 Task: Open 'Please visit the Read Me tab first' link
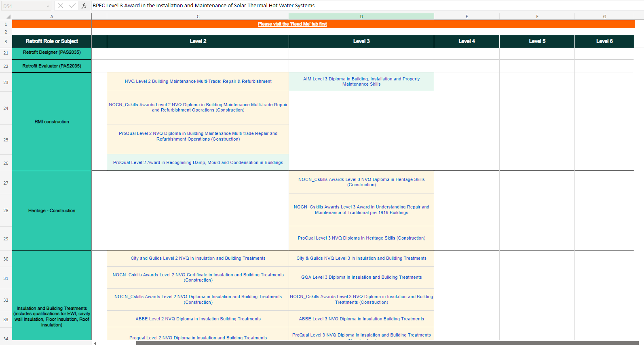pyautogui.click(x=292, y=24)
